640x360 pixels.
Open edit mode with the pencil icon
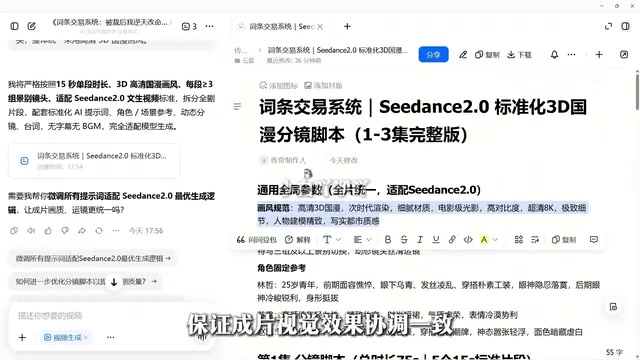pos(462,54)
